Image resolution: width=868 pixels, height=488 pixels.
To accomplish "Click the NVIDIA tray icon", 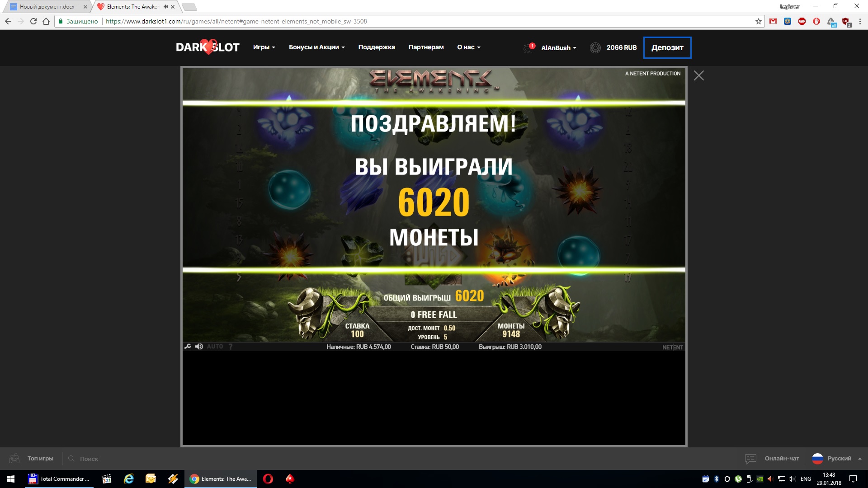I will pos(760,479).
